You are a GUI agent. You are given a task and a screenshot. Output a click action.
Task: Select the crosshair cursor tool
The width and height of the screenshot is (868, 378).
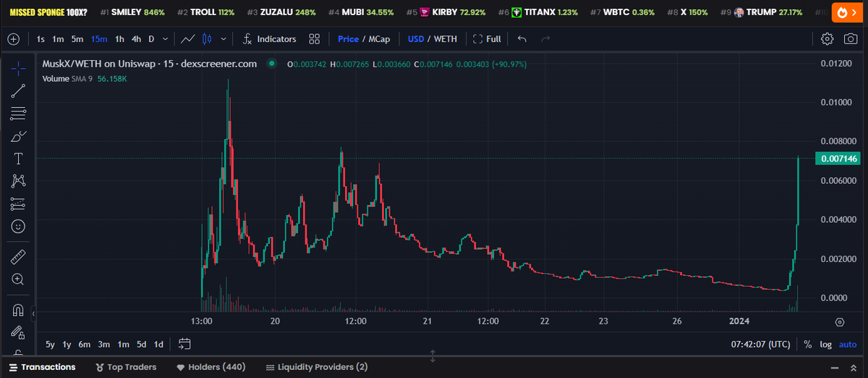click(19, 67)
